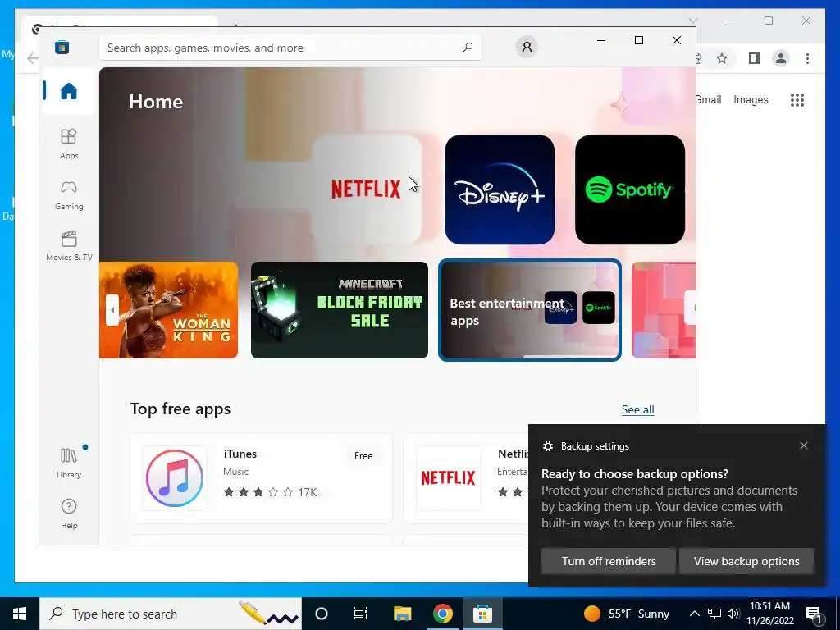The width and height of the screenshot is (840, 630).
Task: Open Task View on taskbar
Action: (361, 614)
